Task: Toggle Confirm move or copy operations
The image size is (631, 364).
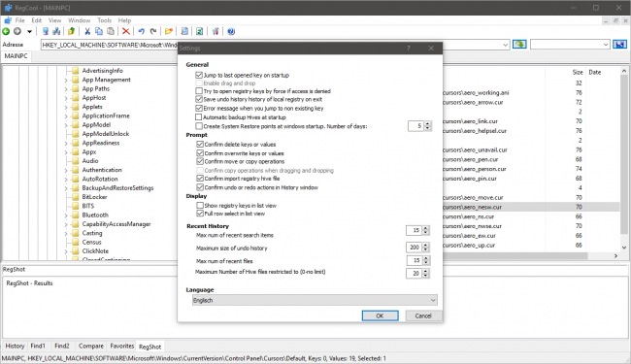Action: pyautogui.click(x=200, y=161)
